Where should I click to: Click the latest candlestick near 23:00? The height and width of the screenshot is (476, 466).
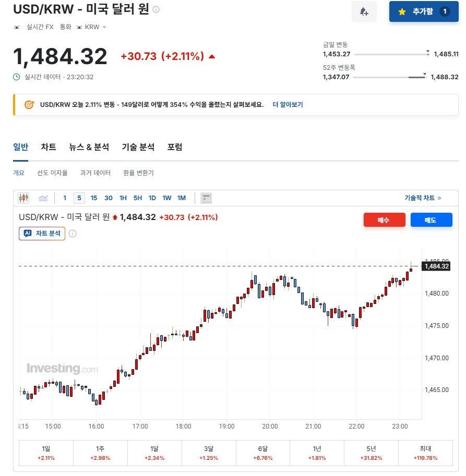pyautogui.click(x=411, y=269)
